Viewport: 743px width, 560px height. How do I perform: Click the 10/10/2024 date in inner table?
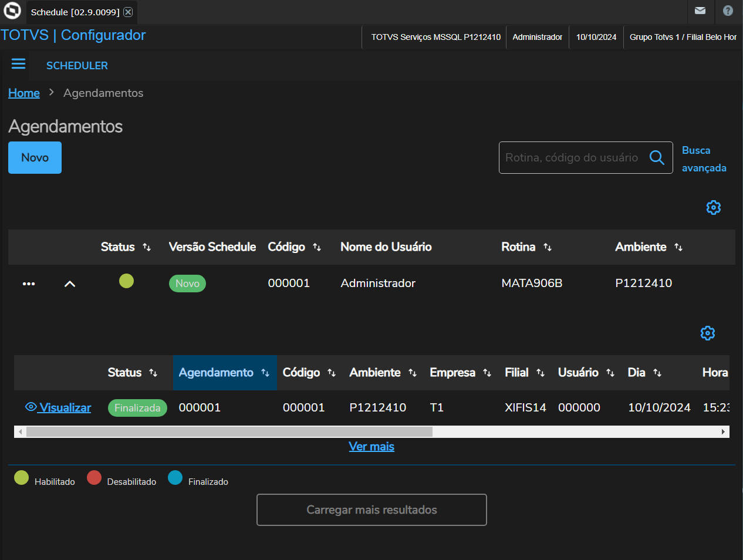[659, 407]
